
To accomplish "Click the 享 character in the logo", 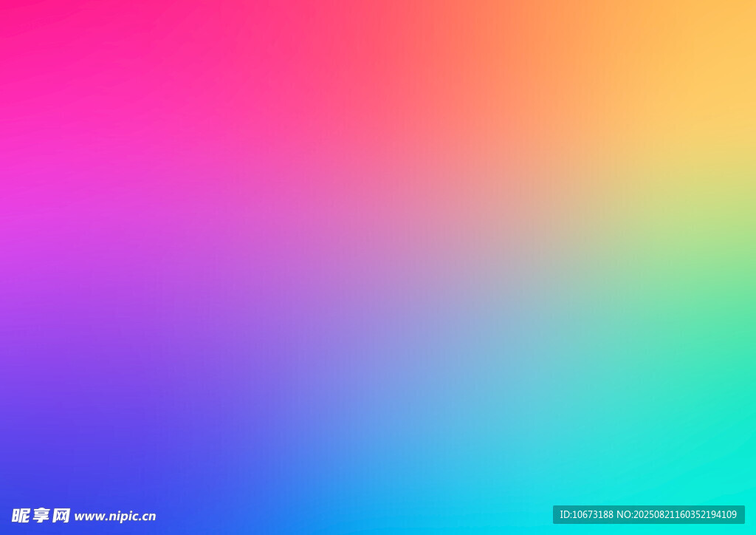I will 41,516.
